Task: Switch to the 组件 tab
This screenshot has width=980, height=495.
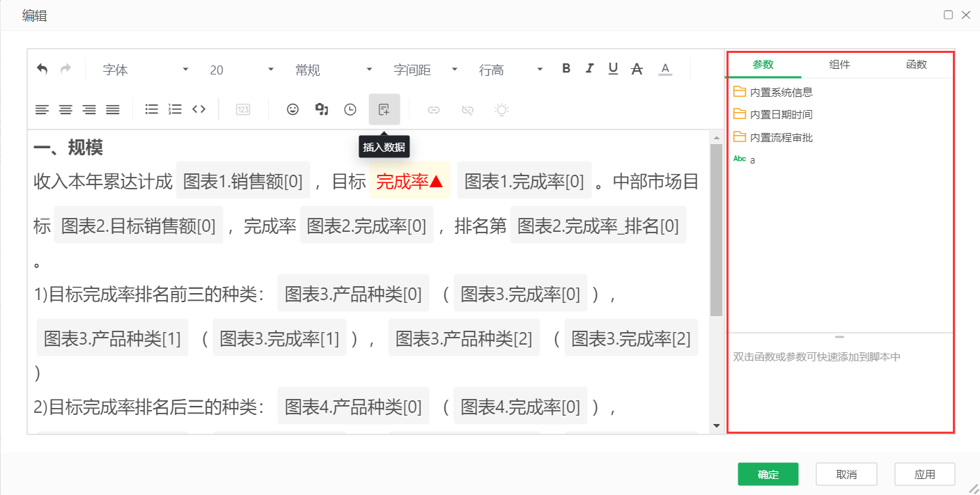Action: click(x=840, y=64)
